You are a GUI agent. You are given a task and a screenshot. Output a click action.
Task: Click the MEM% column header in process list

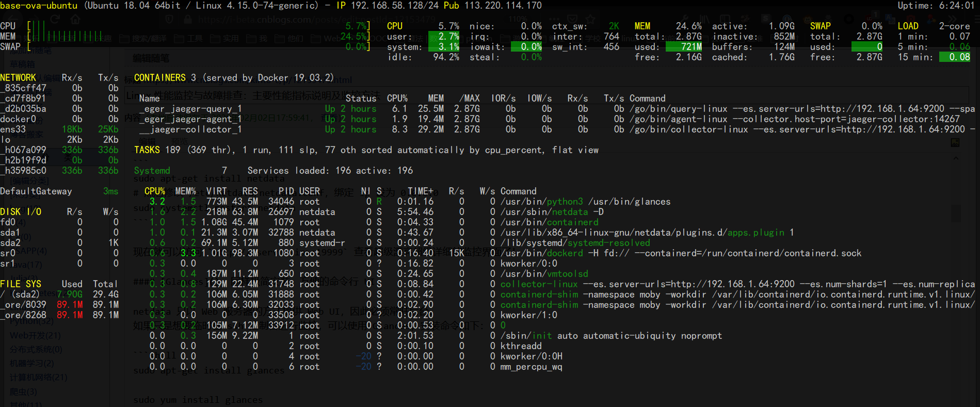[185, 191]
